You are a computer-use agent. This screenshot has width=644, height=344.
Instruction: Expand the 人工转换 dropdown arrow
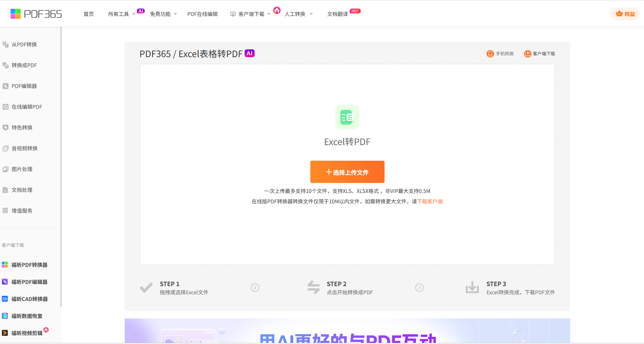[311, 14]
